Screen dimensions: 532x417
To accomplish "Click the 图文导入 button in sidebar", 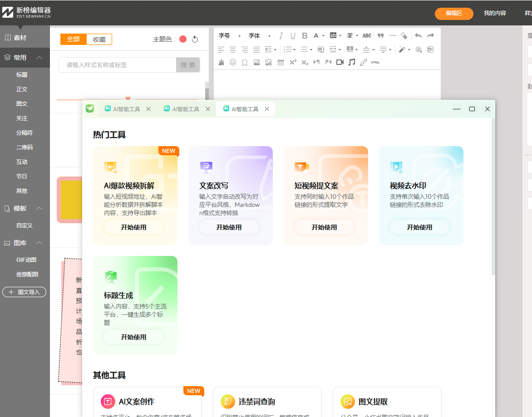I will click(25, 292).
